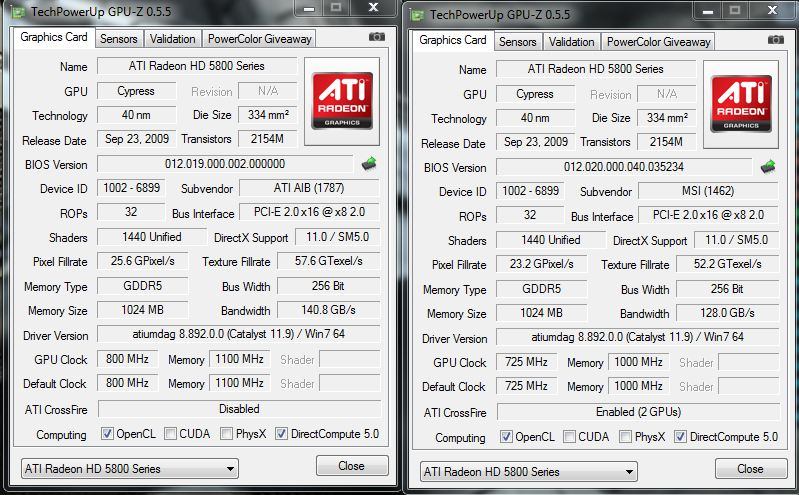Click the ATI Radeon logo in right window
Image resolution: width=799 pixels, height=495 pixels.
(x=741, y=104)
